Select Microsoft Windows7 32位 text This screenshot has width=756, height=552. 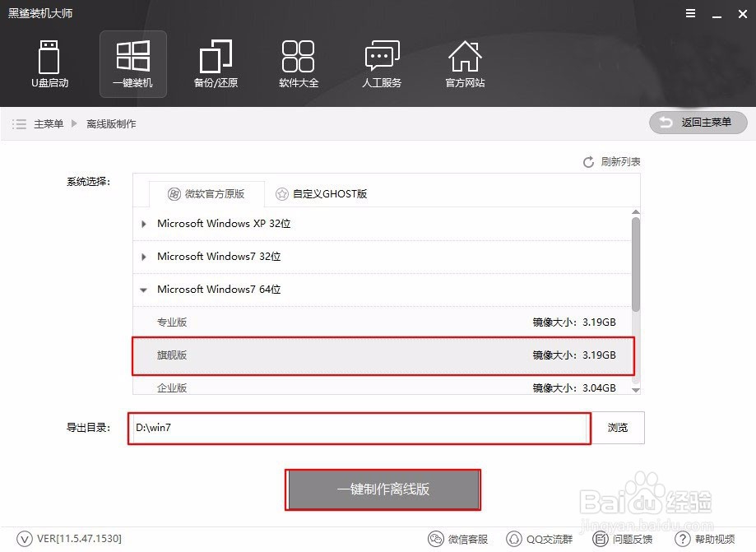219,257
